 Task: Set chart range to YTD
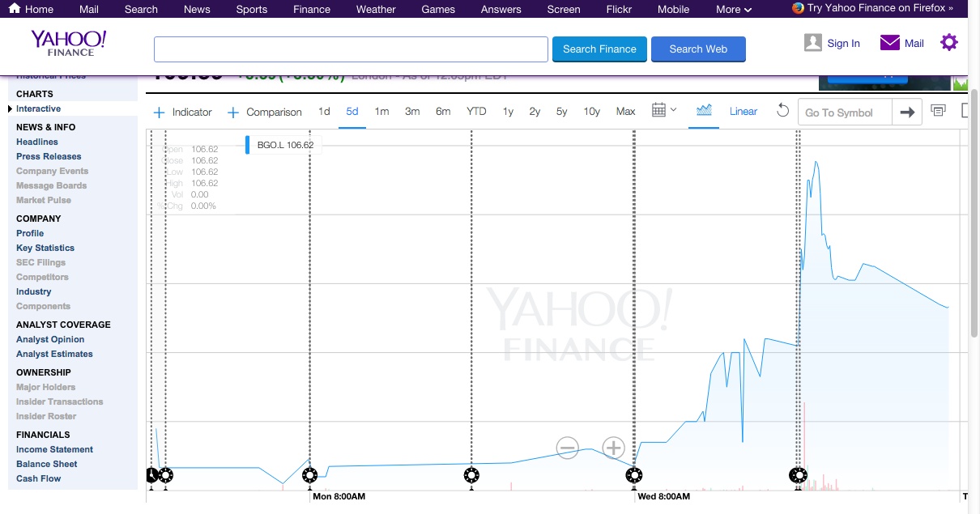[x=476, y=112]
